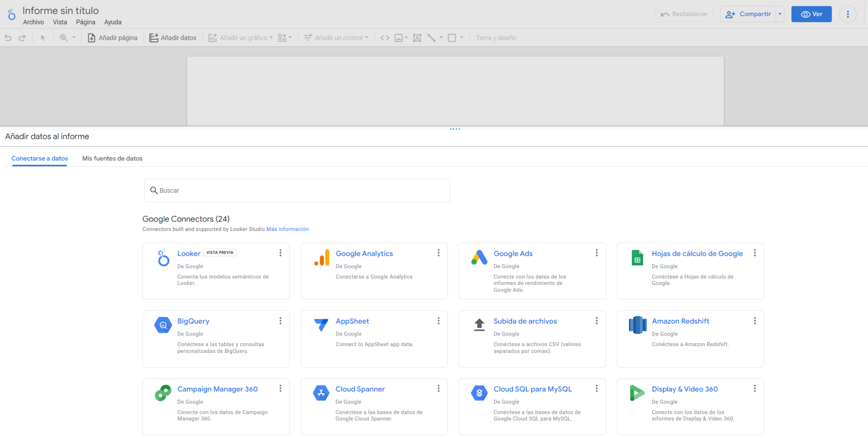Click the undo arrow icon
Screen dimensions: 868x438
[8, 38]
